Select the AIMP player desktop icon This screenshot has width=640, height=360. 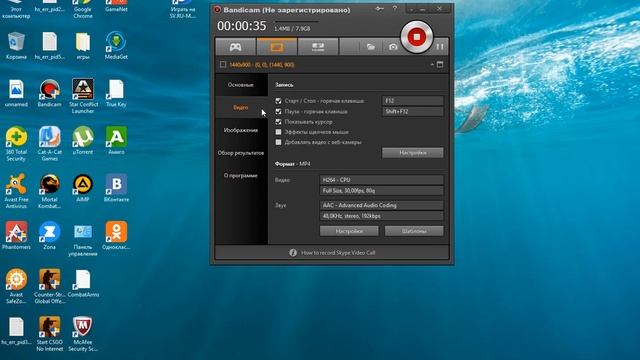[83, 188]
